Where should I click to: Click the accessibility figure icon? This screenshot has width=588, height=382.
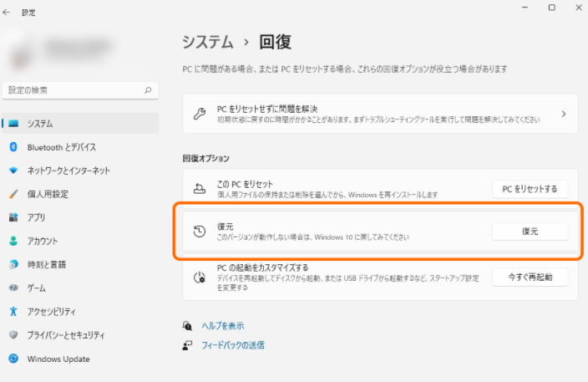pos(13,311)
